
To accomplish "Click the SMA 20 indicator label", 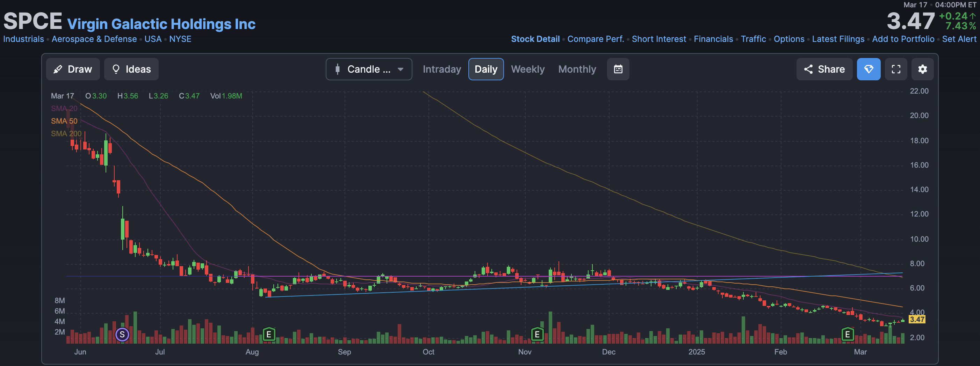I will [64, 108].
